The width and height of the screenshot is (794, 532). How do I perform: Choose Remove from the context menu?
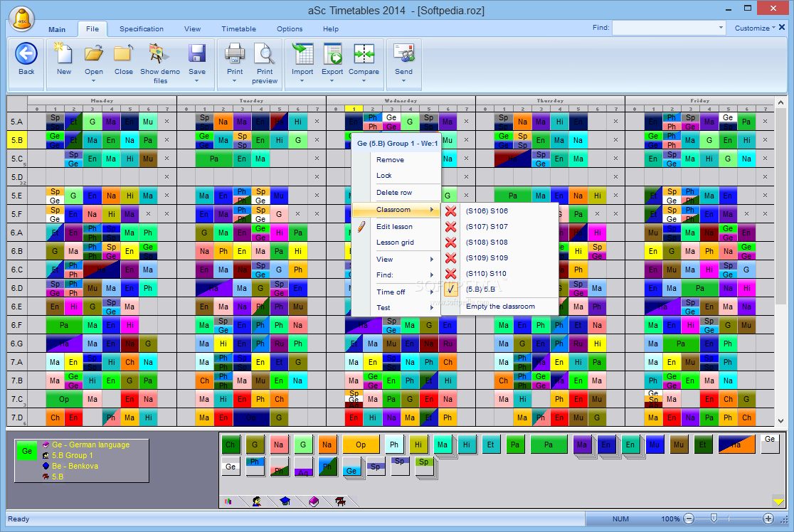[396, 159]
